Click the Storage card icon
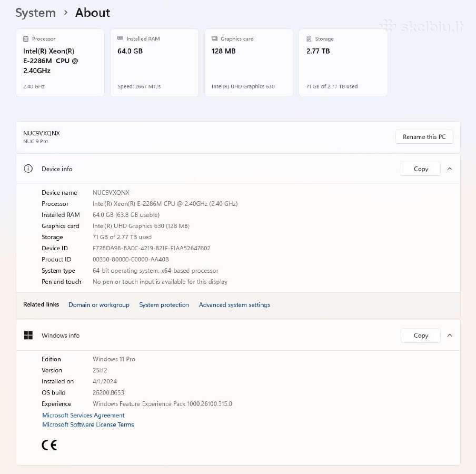The width and height of the screenshot is (476, 474). click(309, 39)
